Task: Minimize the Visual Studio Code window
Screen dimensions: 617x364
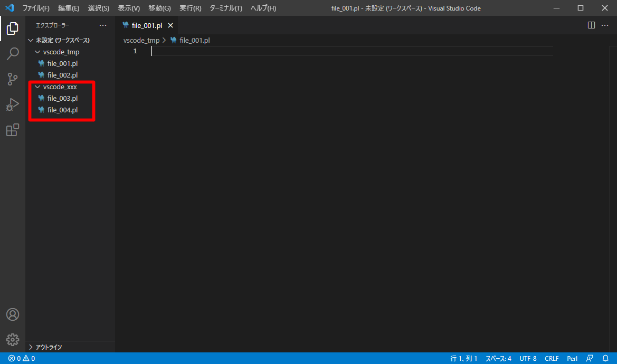Action: point(556,8)
